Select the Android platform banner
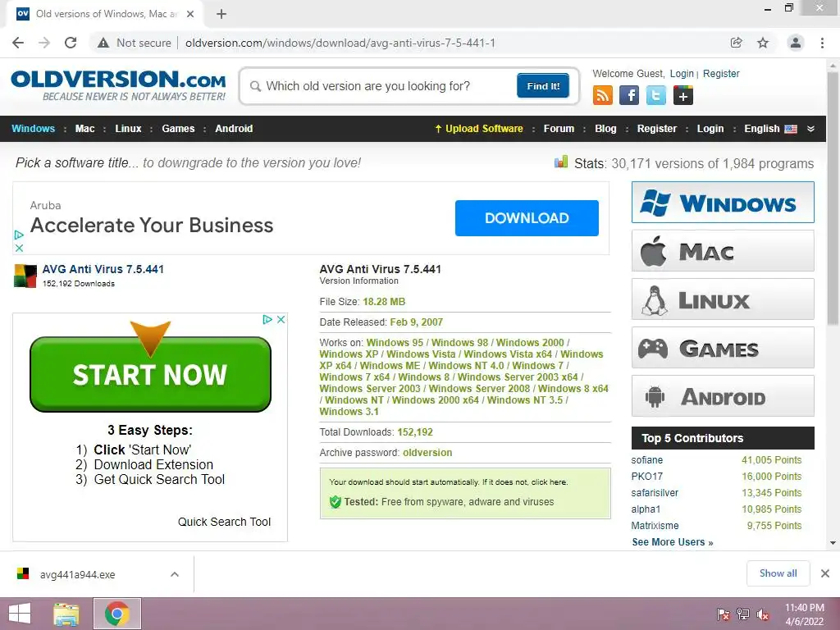 [723, 396]
